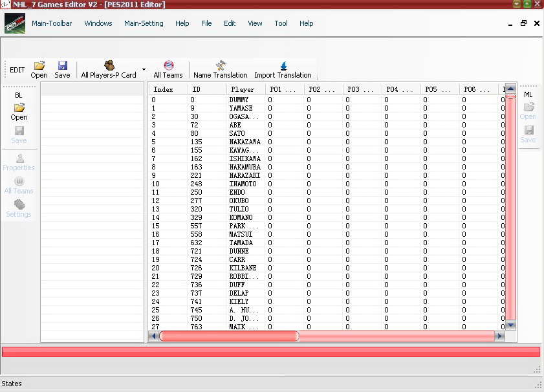Viewport: 544px width, 392px height.
Task: Click vertical scrollbar up arrow
Action: (x=511, y=89)
